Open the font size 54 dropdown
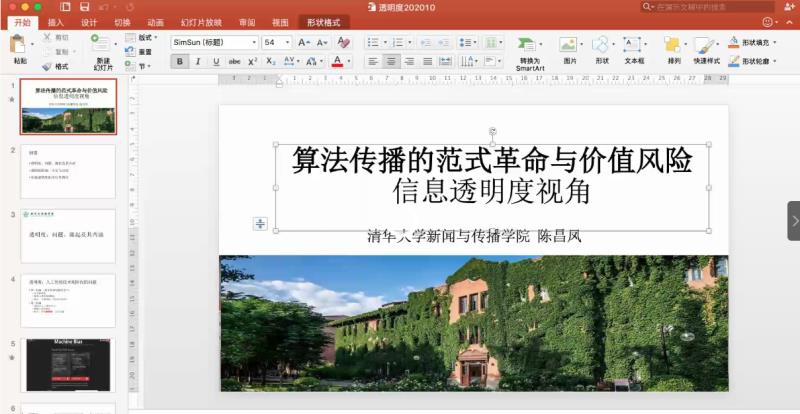Image resolution: width=800 pixels, height=414 pixels. tap(288, 42)
